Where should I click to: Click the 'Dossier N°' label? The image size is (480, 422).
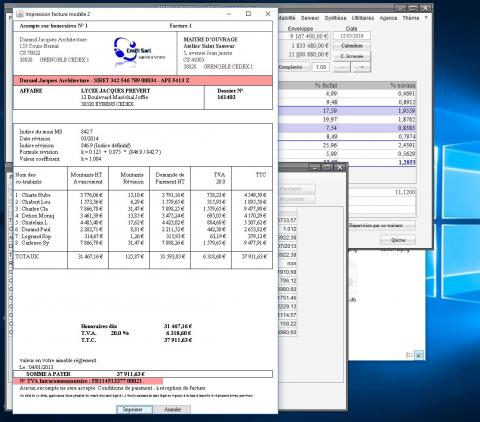tap(230, 91)
